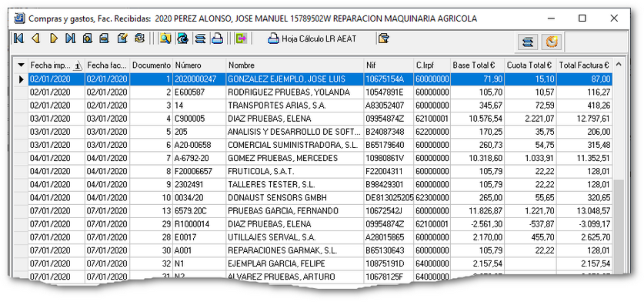Add a new invoice record

(87, 39)
